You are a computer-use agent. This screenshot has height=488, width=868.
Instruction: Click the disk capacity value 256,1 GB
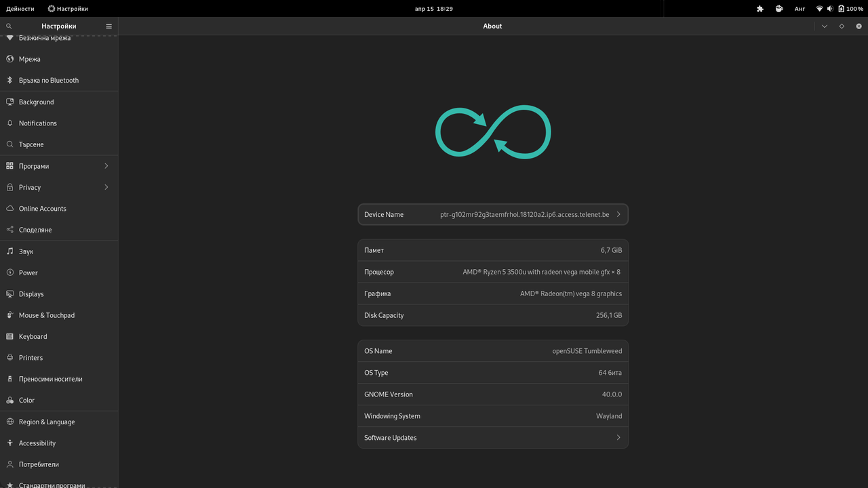point(609,315)
